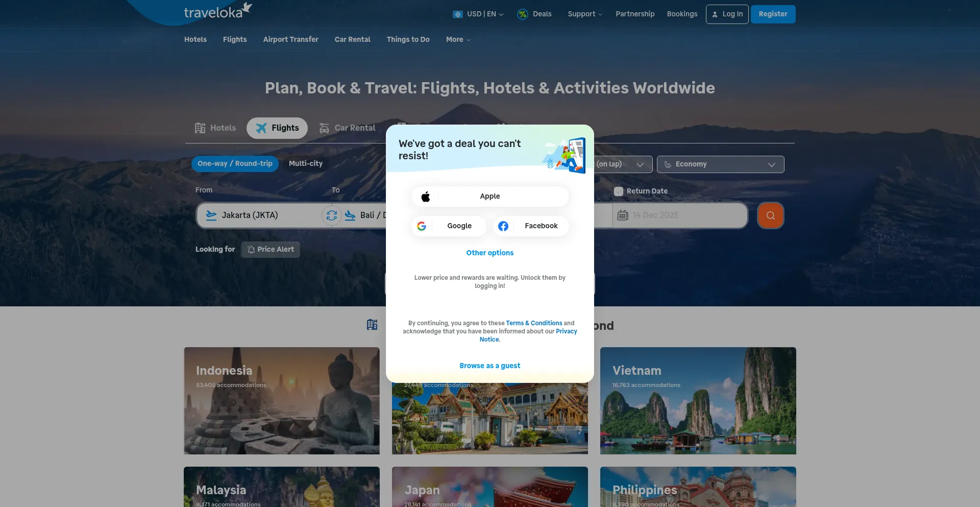Screen dimensions: 980x507
Task: Click the red search magnifier icon
Action: pos(770,215)
